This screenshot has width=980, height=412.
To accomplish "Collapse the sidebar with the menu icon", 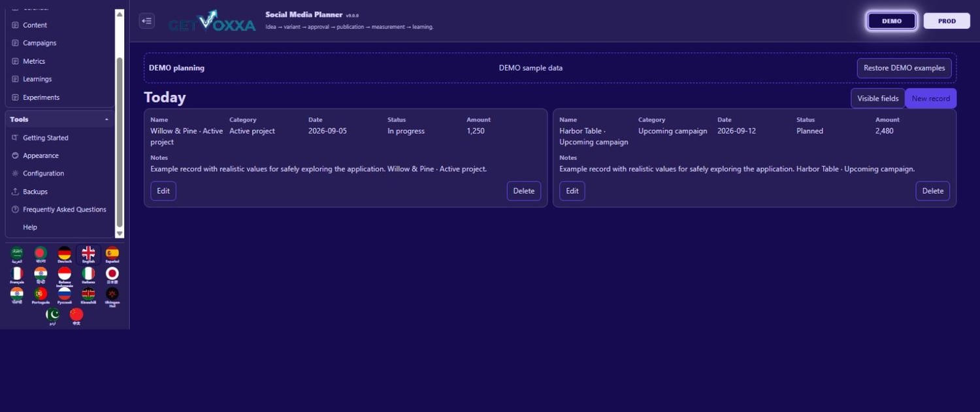I will 146,21.
